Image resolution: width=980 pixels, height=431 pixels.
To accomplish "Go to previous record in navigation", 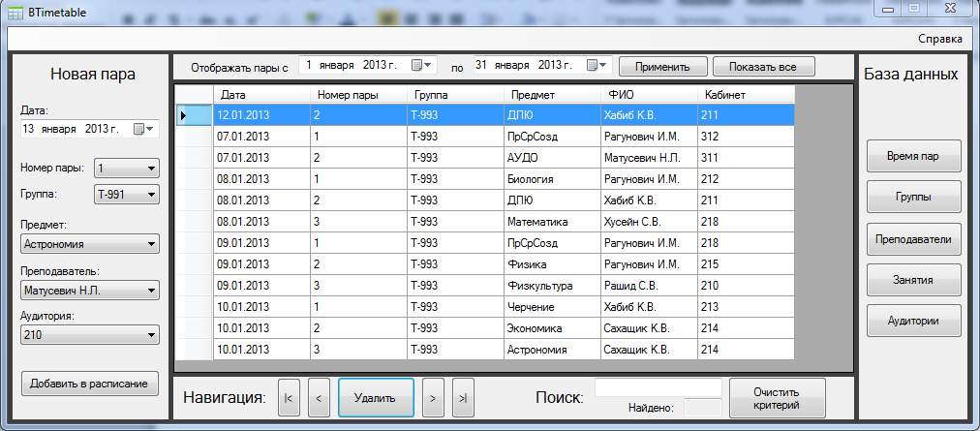I will (x=319, y=397).
